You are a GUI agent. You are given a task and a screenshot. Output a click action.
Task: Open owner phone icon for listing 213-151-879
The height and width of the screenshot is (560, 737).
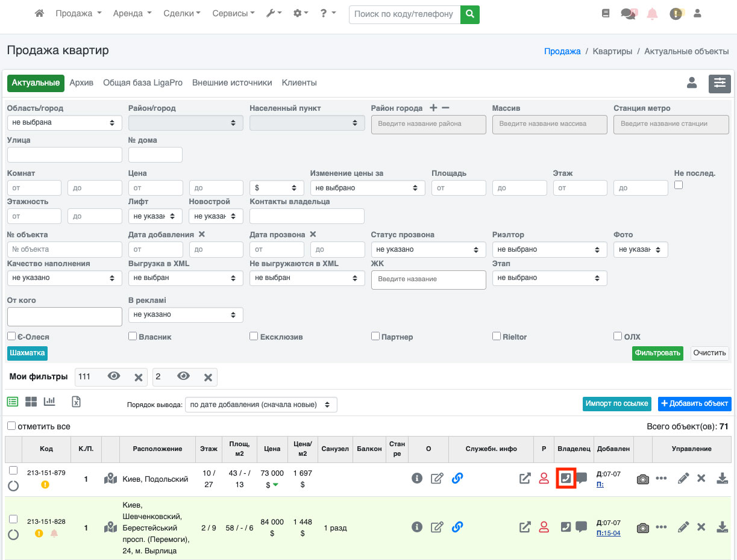(565, 478)
